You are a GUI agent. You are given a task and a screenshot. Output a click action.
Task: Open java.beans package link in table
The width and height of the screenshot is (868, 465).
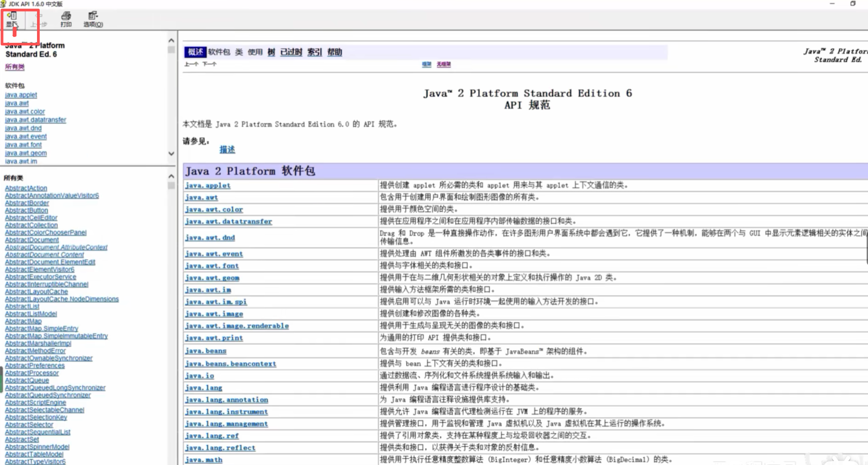pyautogui.click(x=206, y=351)
